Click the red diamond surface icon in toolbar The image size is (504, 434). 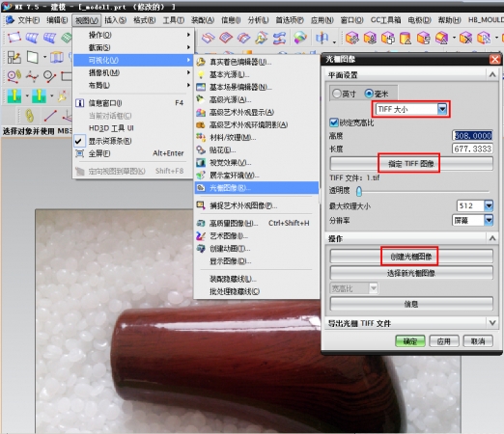click(x=226, y=39)
